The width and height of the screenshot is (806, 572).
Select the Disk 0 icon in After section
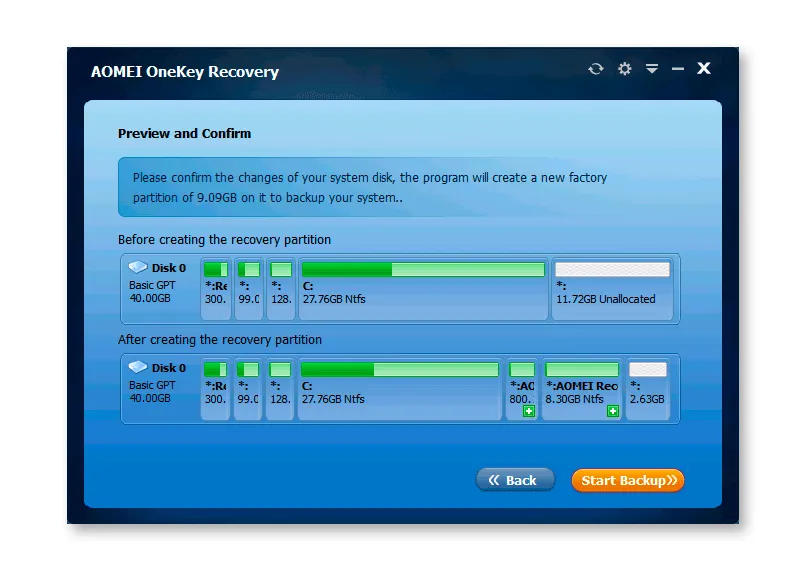[138, 367]
